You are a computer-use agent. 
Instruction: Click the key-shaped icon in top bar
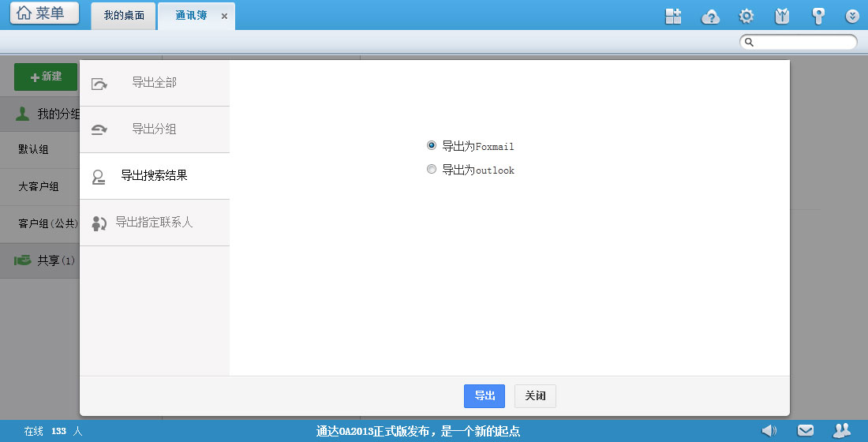(818, 16)
